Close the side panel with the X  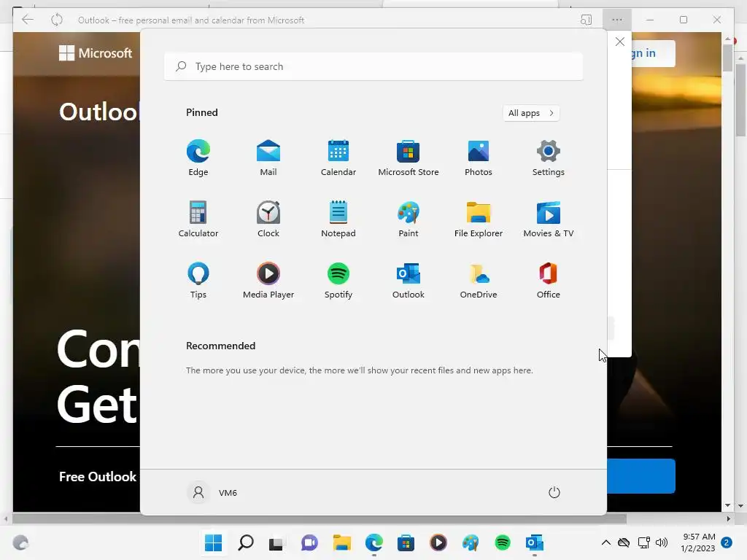[620, 42]
